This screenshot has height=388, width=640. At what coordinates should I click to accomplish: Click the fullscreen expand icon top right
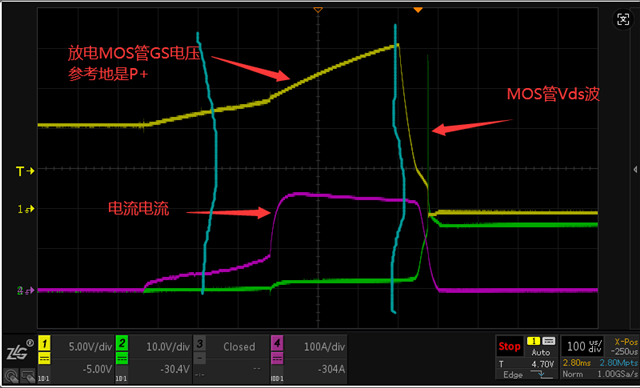tap(623, 19)
